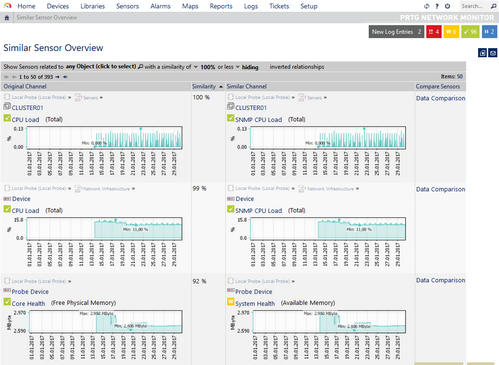
Task: Show the 6 warning sensors yellow box
Action: pyautogui.click(x=451, y=32)
